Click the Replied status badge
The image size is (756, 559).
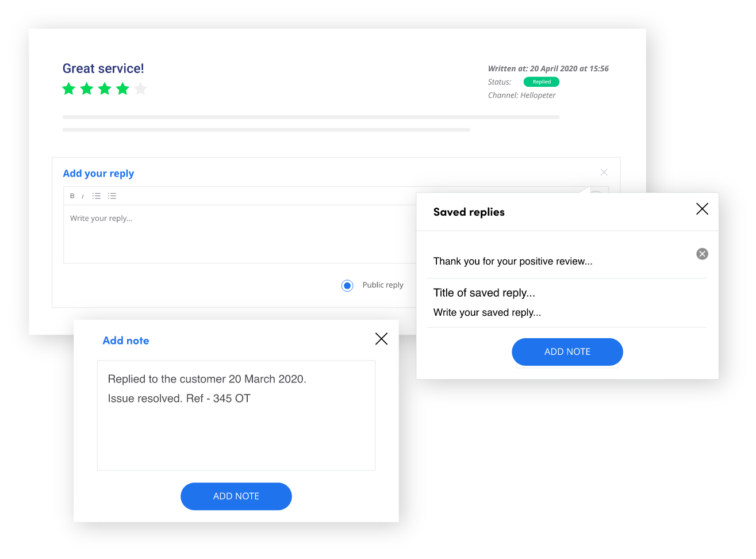tap(541, 82)
